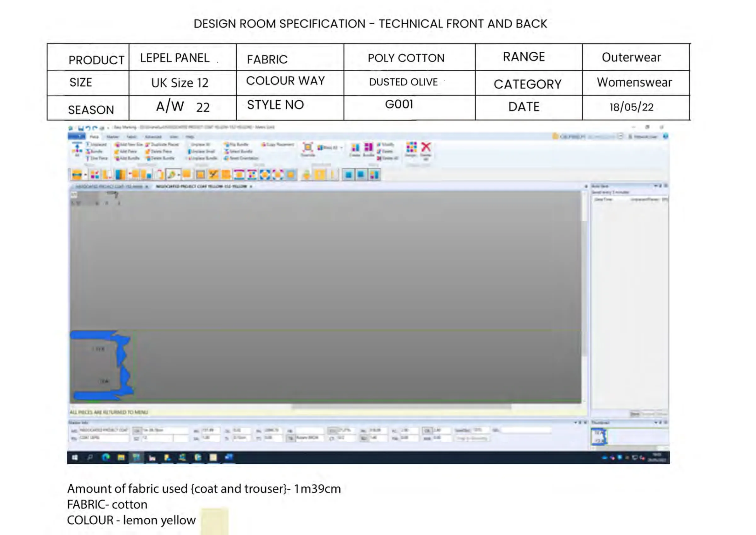
Task: Click the Copy Placement command
Action: tap(278, 144)
